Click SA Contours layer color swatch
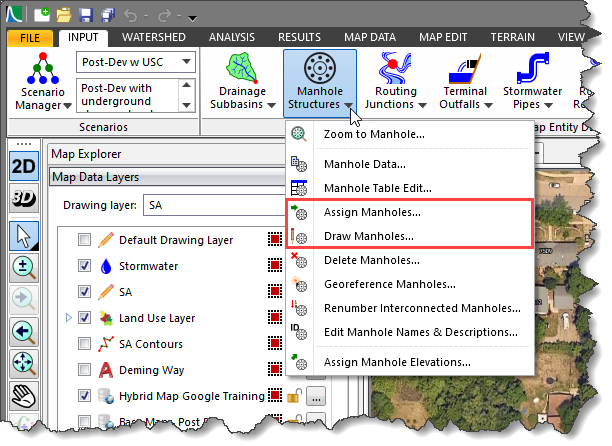 (275, 343)
